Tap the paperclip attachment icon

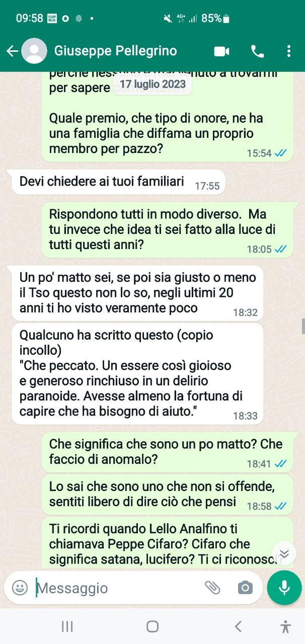click(212, 588)
